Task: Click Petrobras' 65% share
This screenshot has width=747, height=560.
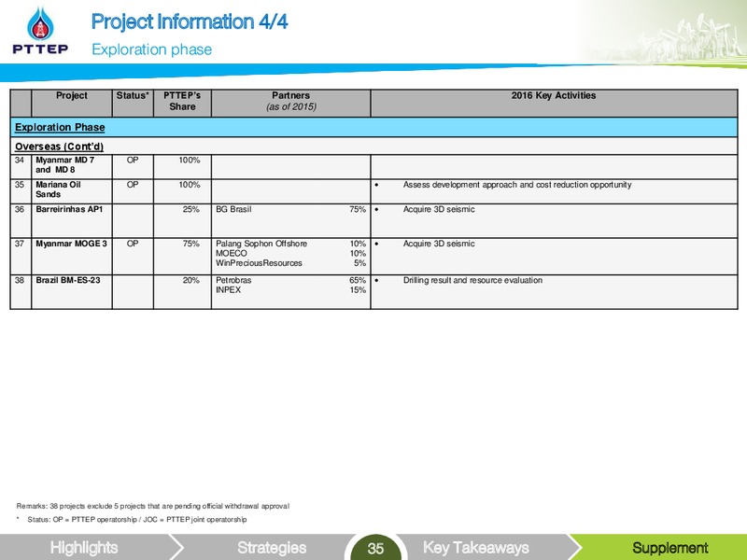Action: 358,281
